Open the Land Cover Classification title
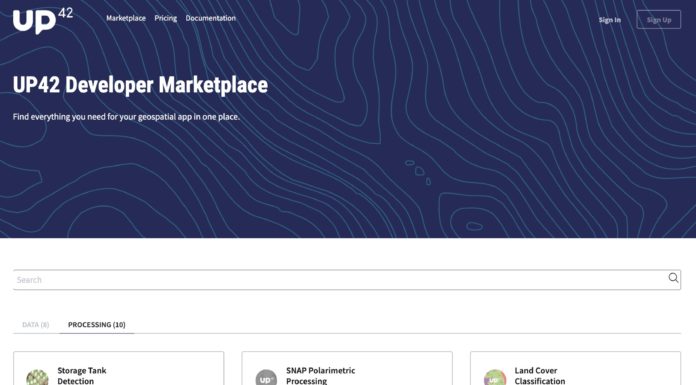This screenshot has height=385, width=696. click(540, 376)
